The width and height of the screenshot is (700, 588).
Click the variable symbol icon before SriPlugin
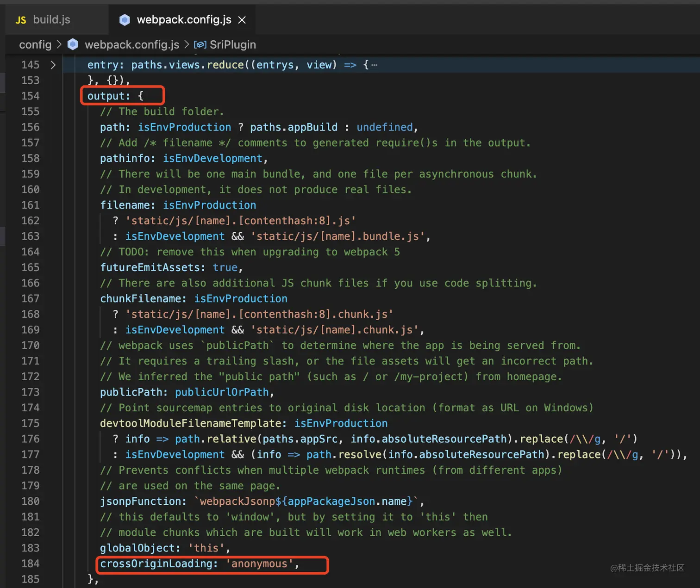(x=200, y=44)
